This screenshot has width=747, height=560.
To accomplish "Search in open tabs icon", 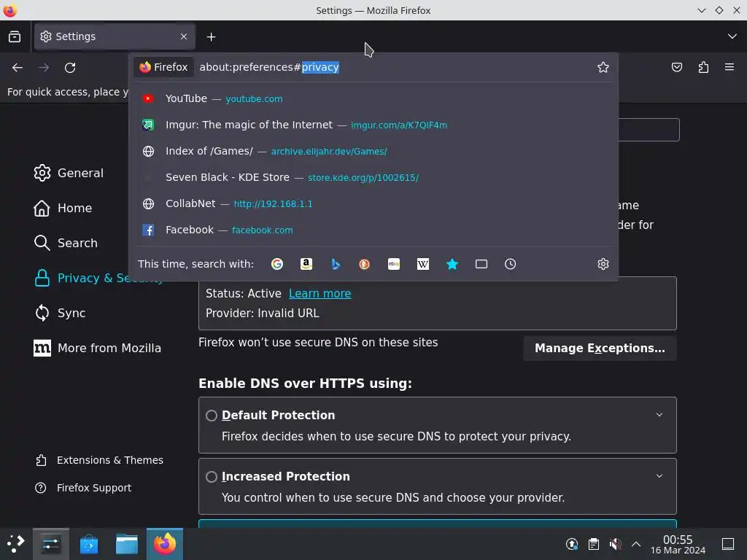I will (x=481, y=264).
